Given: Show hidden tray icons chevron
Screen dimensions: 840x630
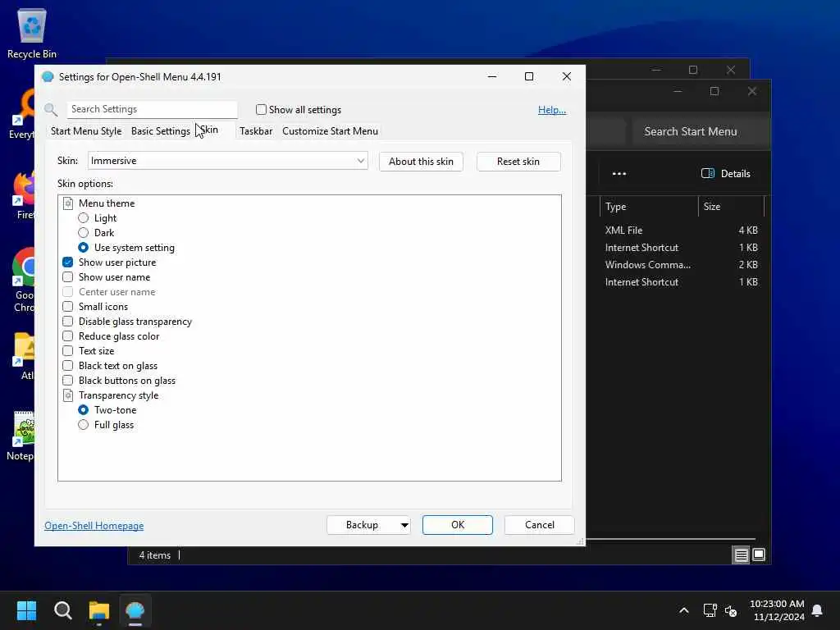Looking at the screenshot, I should [683, 610].
